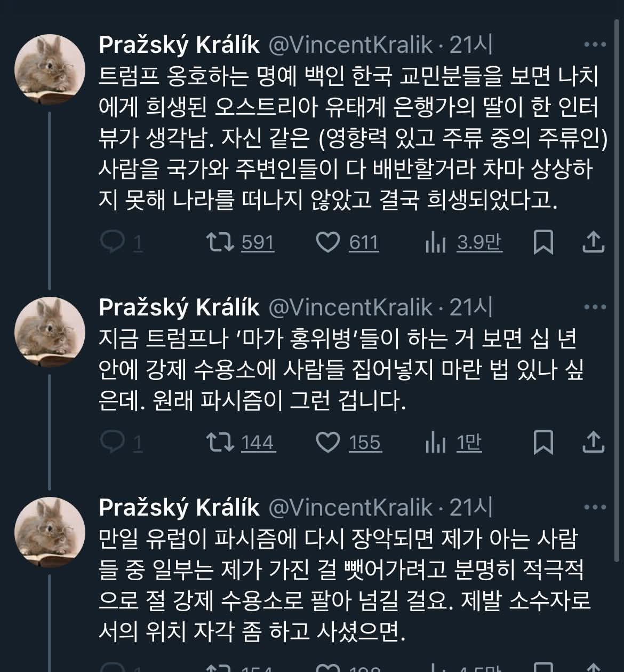Open more options on second tweet
The image size is (624, 672).
click(595, 307)
